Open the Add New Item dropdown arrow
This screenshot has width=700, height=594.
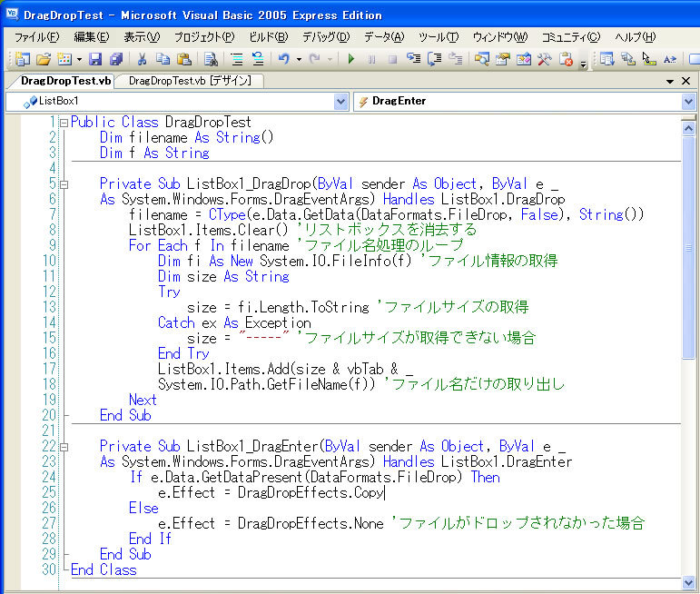tap(79, 59)
